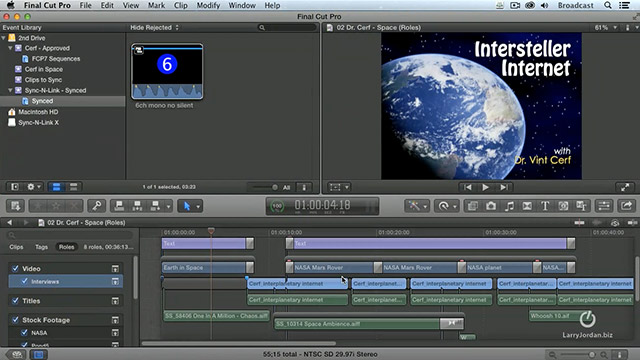The height and width of the screenshot is (360, 640).
Task: Show the Generators browser icon
Action: [x=563, y=206]
